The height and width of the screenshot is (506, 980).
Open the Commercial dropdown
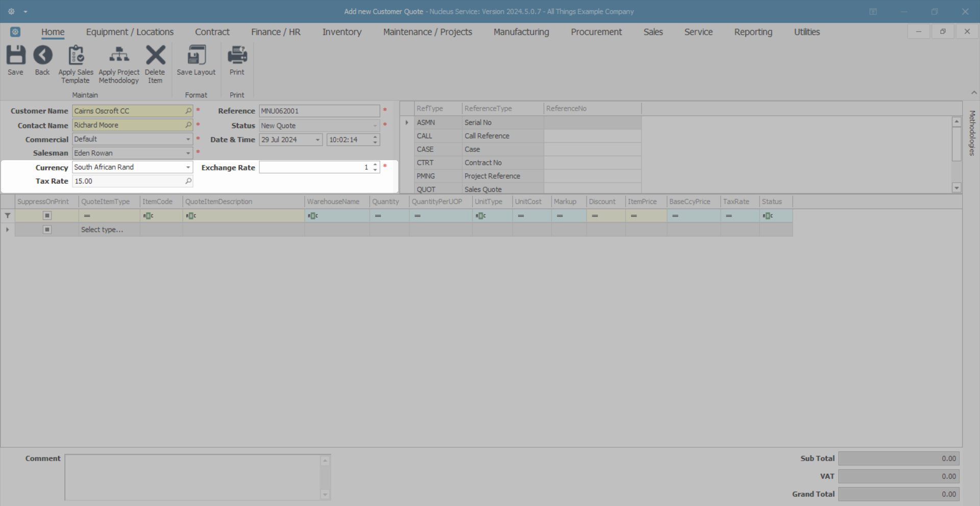point(188,139)
